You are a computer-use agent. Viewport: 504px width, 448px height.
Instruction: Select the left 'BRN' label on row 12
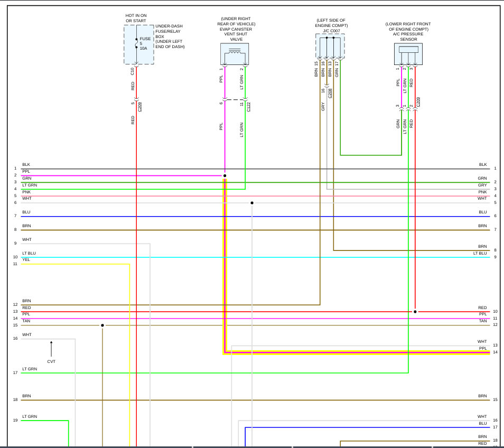click(x=26, y=301)
